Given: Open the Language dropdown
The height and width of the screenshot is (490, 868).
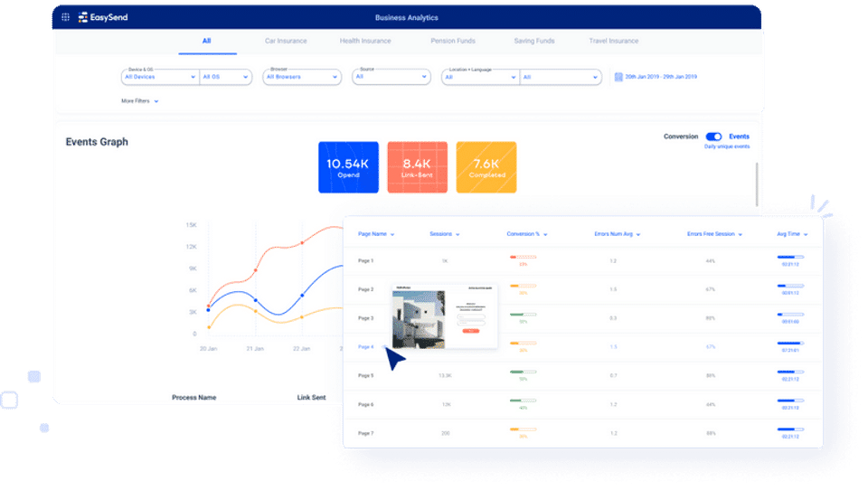Looking at the screenshot, I should click(561, 77).
